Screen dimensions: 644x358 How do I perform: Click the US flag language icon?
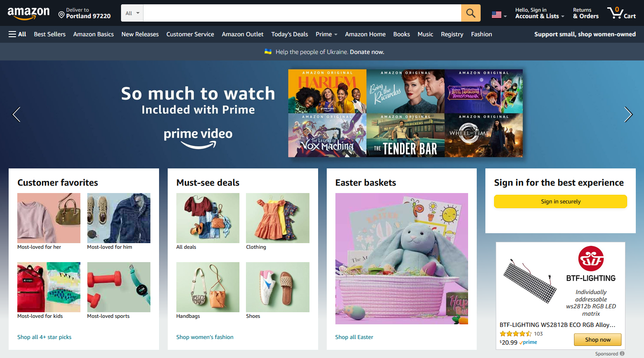point(497,15)
